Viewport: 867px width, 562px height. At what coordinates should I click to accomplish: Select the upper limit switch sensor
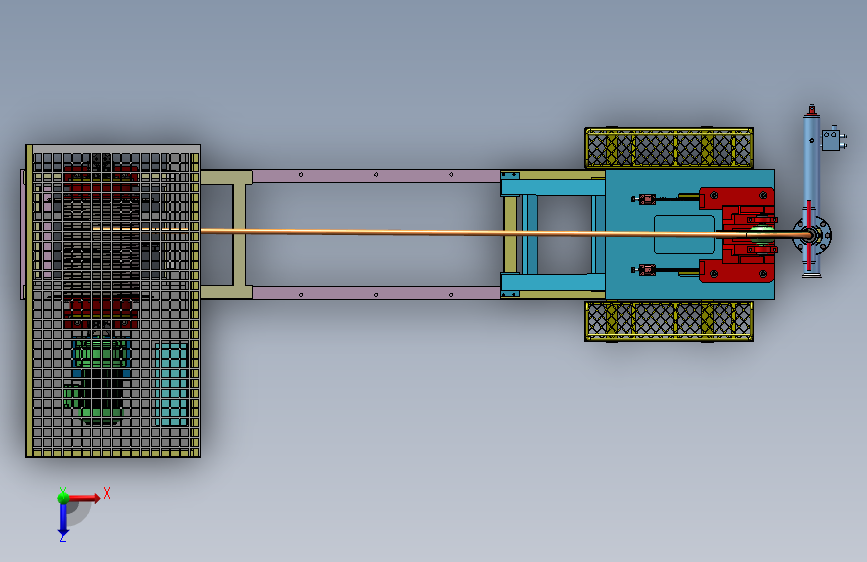point(645,199)
